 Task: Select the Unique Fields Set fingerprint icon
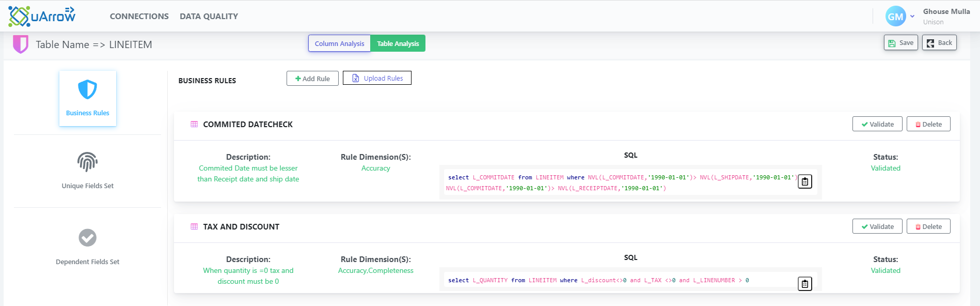tap(87, 162)
